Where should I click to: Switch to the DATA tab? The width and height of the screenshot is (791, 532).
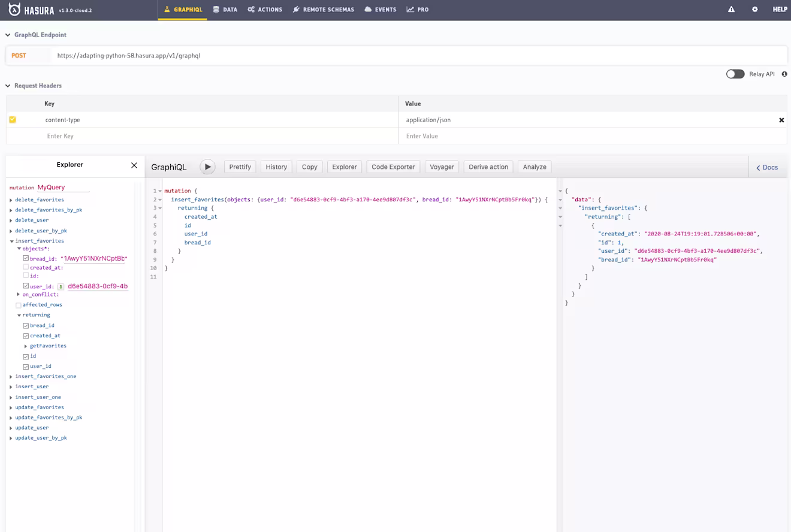click(225, 10)
